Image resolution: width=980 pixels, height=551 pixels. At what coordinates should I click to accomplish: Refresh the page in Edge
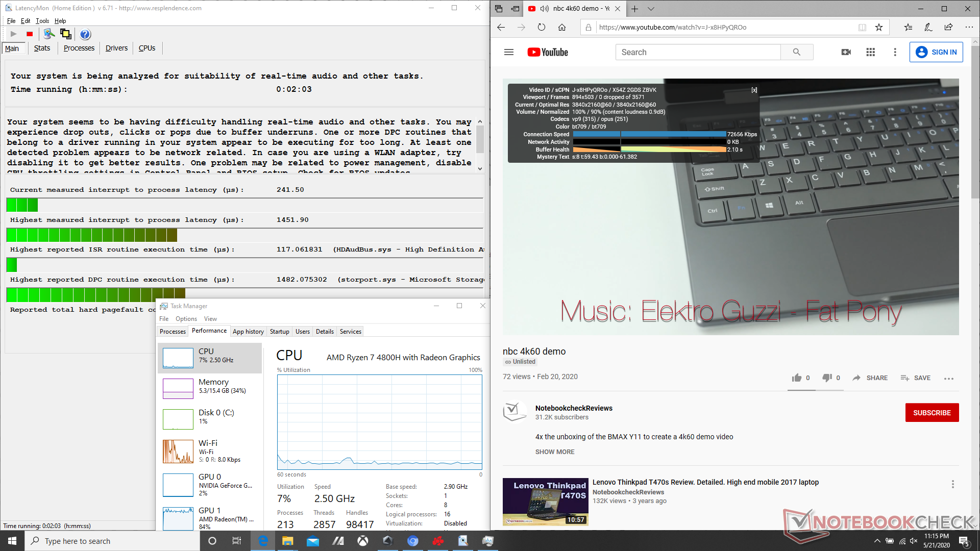[542, 28]
